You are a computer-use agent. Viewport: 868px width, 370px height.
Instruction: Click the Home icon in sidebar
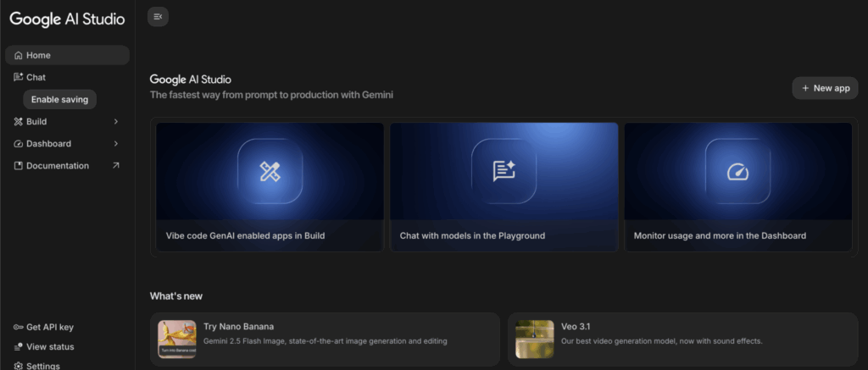click(18, 56)
